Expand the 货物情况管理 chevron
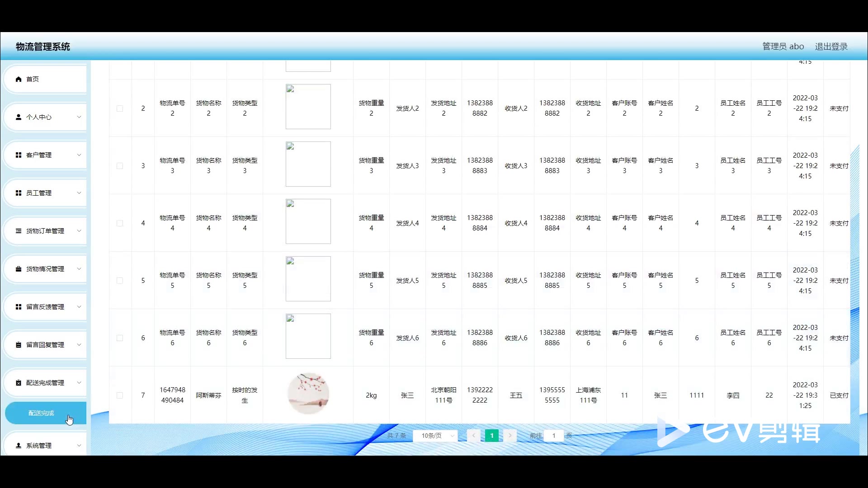The height and width of the screenshot is (488, 868). (79, 269)
